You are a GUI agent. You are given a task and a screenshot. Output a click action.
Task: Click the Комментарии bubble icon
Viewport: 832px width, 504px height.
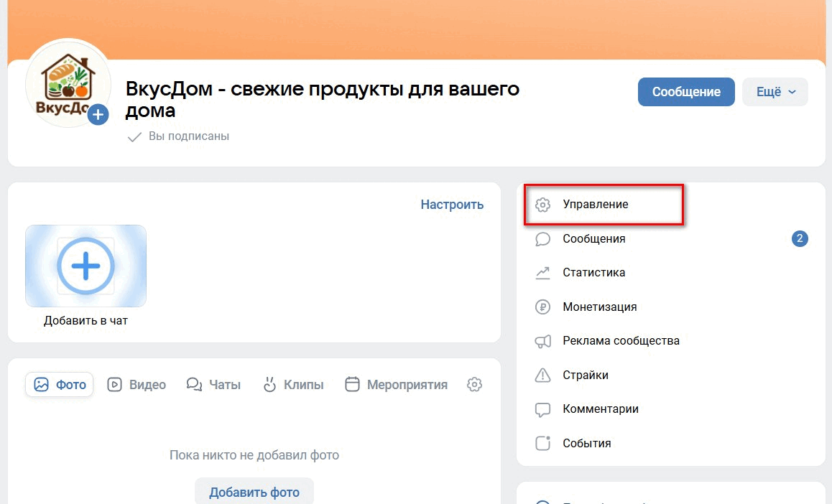[x=543, y=409]
